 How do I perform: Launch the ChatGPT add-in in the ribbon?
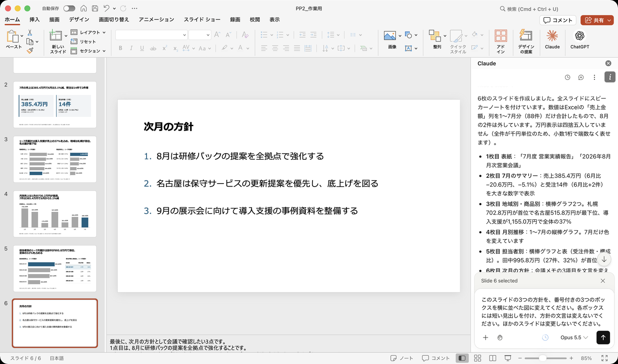(x=580, y=40)
